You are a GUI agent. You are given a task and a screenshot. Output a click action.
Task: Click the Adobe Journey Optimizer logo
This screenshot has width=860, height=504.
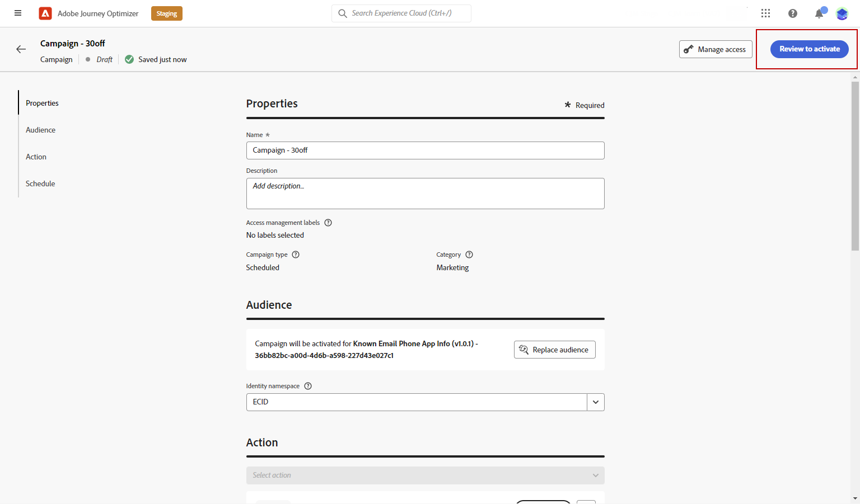click(x=45, y=13)
